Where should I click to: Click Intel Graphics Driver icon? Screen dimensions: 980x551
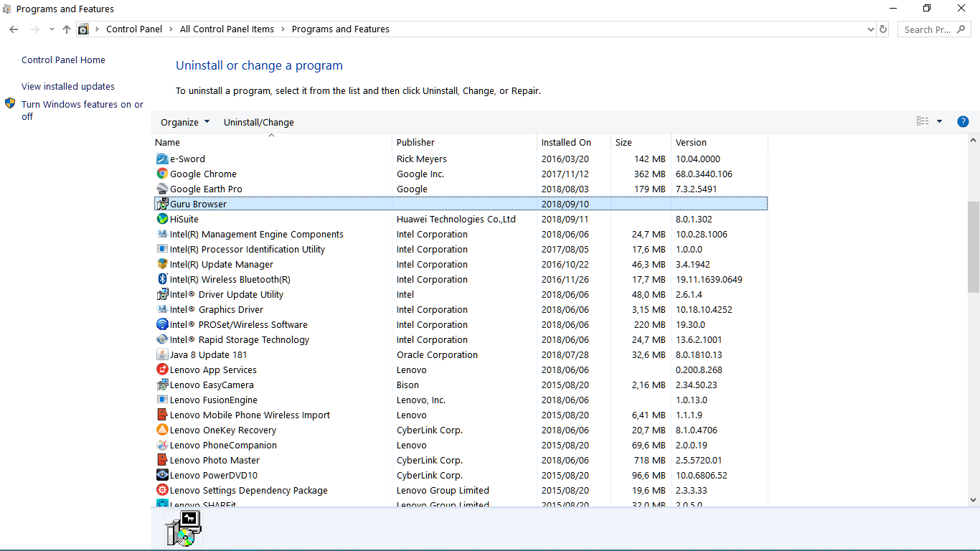(x=162, y=309)
